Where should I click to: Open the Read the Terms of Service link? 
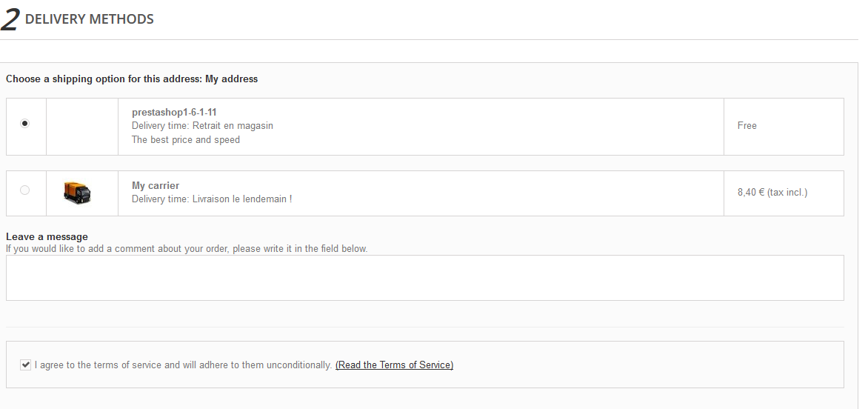394,365
